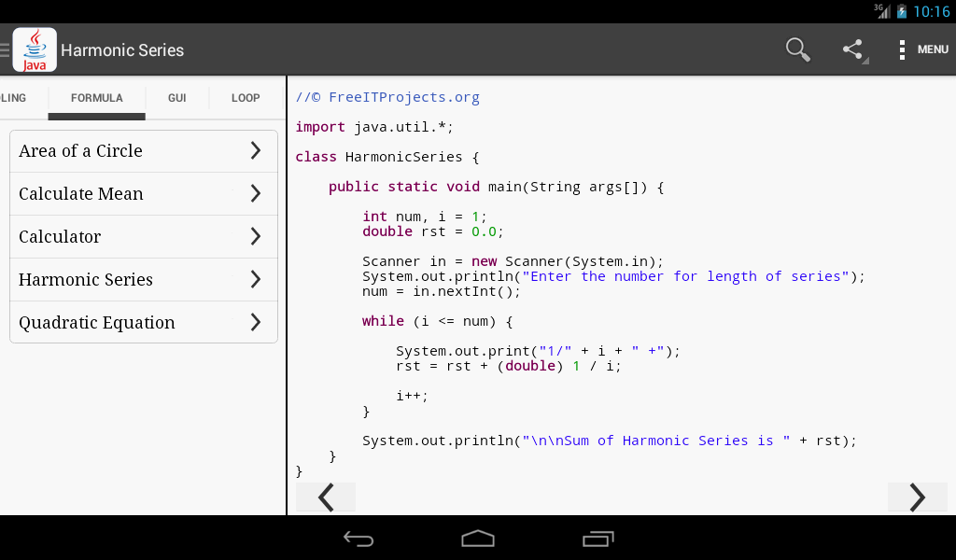Tap the clock in the status bar
This screenshot has height=560, width=956.
pos(934,11)
